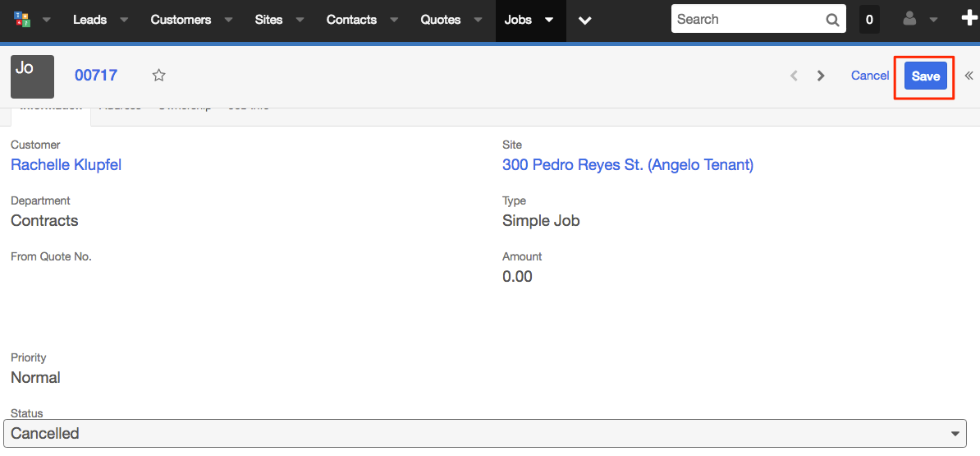Open site 300 Pedro Reyes St.
Screen dimensions: 980x456
coord(628,165)
